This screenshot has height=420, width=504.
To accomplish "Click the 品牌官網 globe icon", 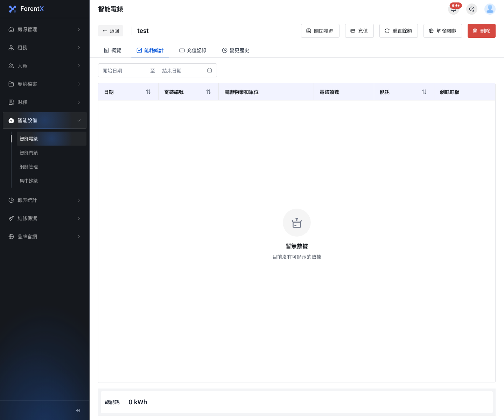I will [x=11, y=237].
